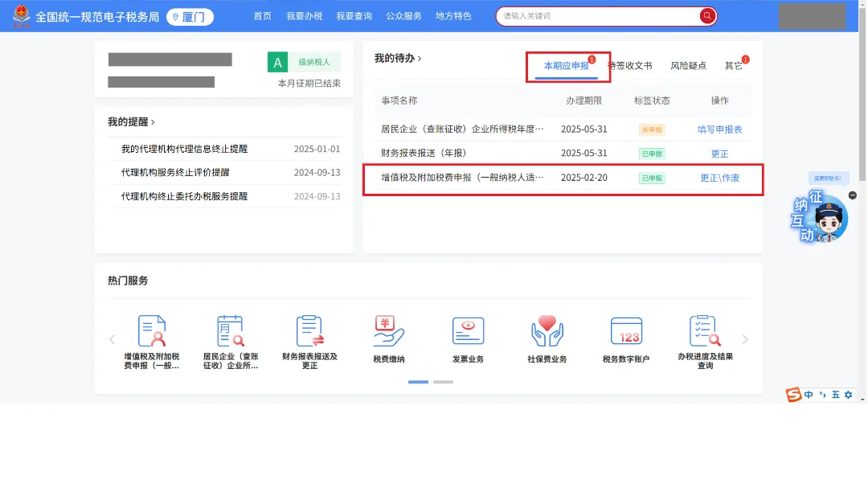Open 增值税及附加税费申报 service icon

153,331
